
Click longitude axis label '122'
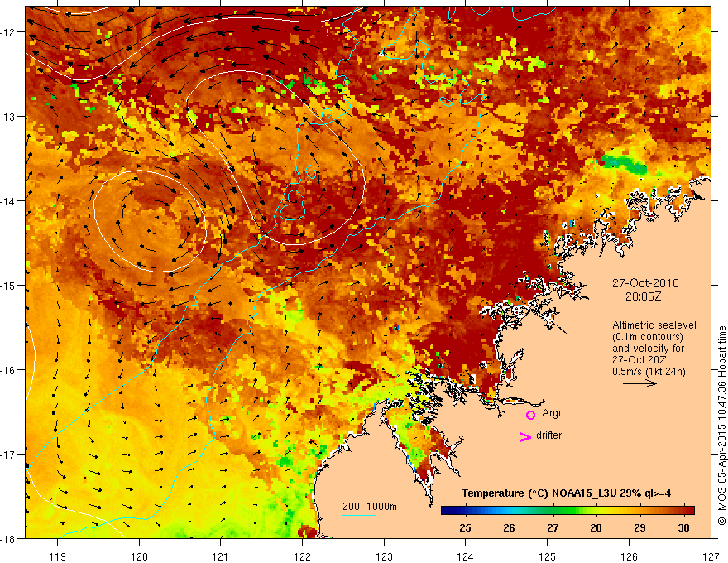[x=302, y=556]
